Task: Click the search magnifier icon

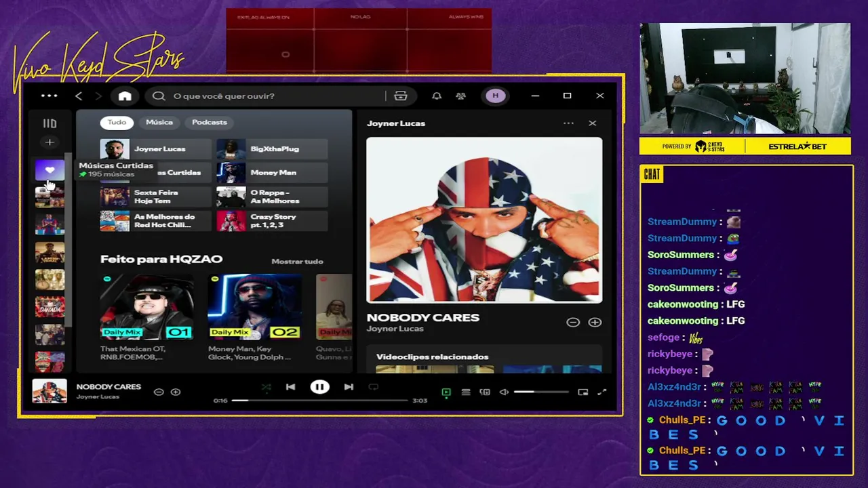Action: (x=159, y=96)
